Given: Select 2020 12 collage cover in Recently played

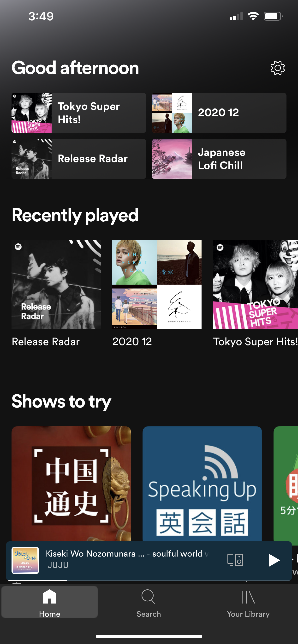Looking at the screenshot, I should 157,284.
